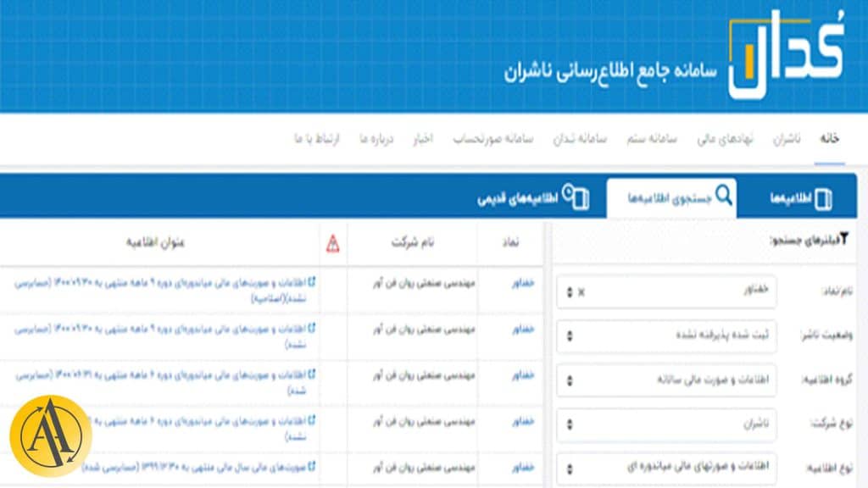Open the خفناور symbol link in fourth row

point(523,422)
